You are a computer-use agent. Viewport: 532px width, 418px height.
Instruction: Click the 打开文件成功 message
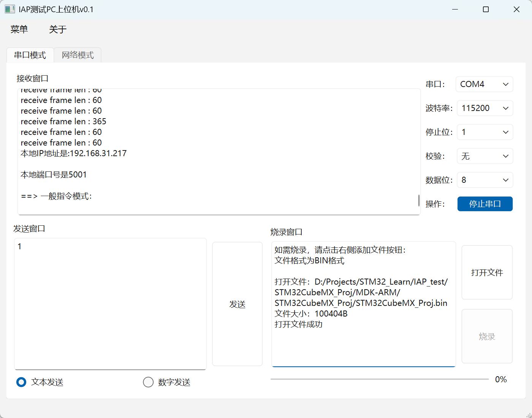(x=298, y=325)
